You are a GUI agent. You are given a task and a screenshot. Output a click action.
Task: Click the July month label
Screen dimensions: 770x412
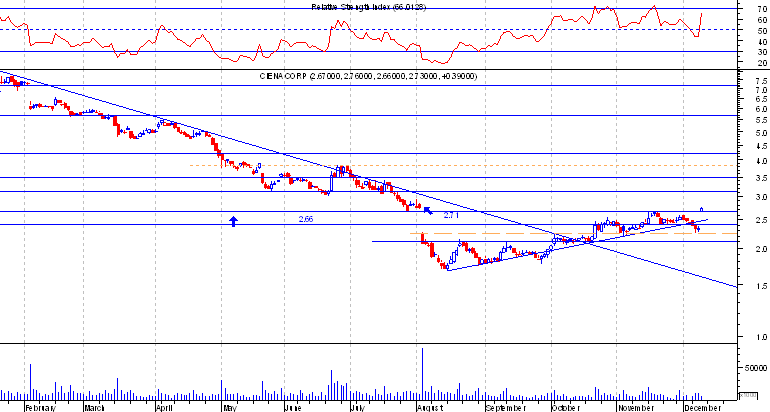coord(357,408)
